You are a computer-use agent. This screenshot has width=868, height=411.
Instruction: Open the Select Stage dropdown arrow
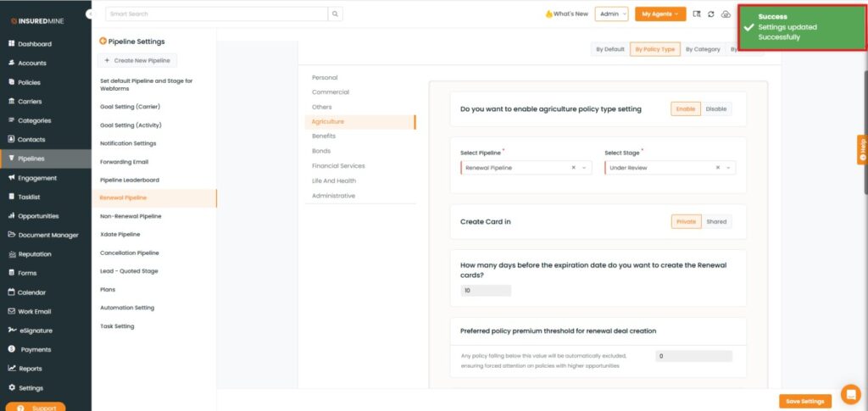(x=729, y=168)
